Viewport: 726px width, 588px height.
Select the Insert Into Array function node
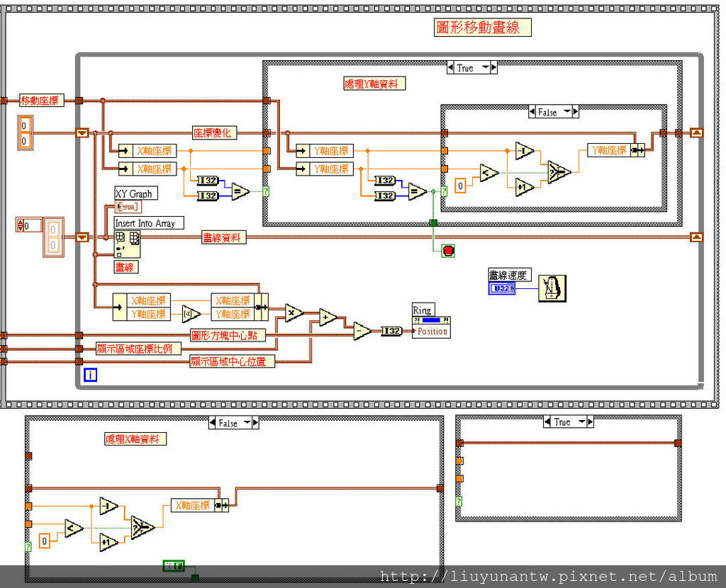point(128,244)
